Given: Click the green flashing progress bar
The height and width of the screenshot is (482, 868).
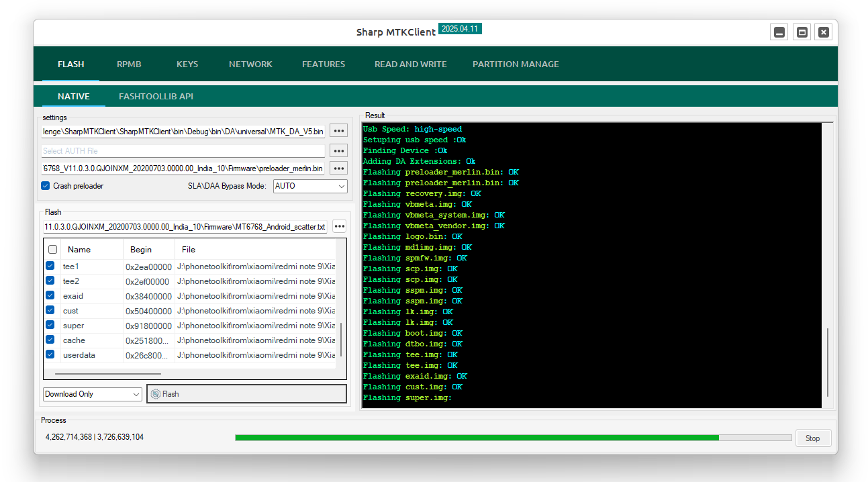Looking at the screenshot, I should 514,438.
